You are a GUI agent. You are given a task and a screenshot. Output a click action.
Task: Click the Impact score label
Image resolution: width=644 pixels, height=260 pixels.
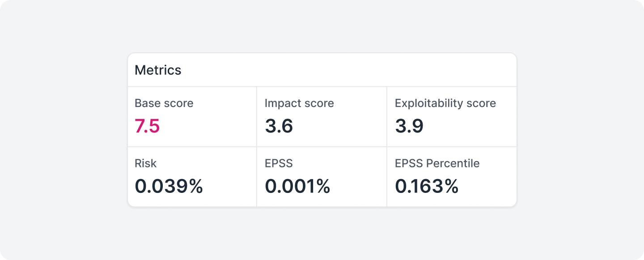point(299,103)
